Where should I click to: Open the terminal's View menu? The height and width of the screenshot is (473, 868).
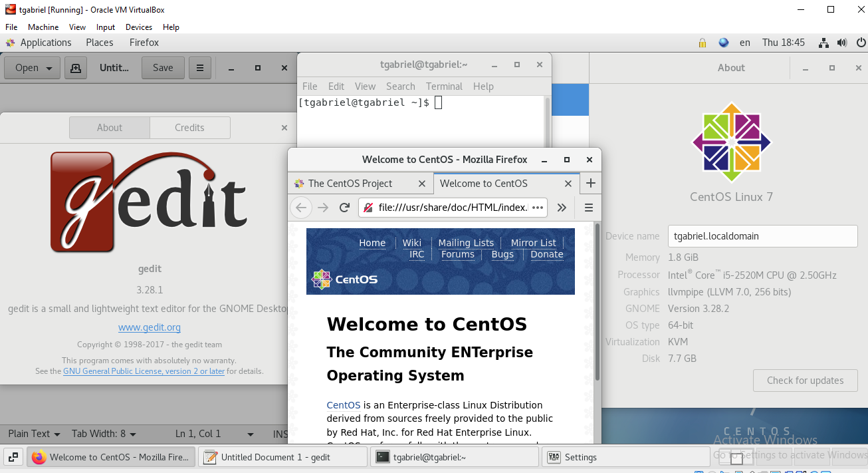pyautogui.click(x=365, y=86)
